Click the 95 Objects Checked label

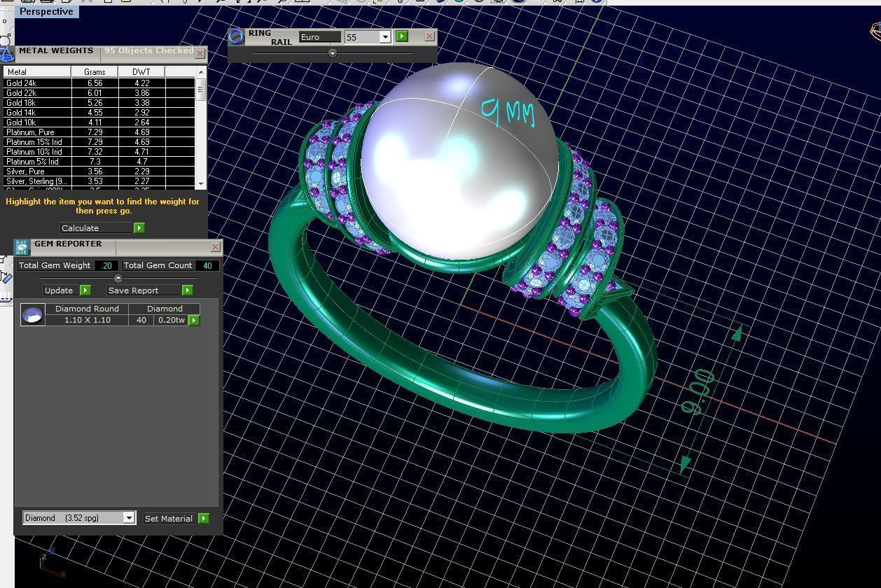tap(148, 50)
